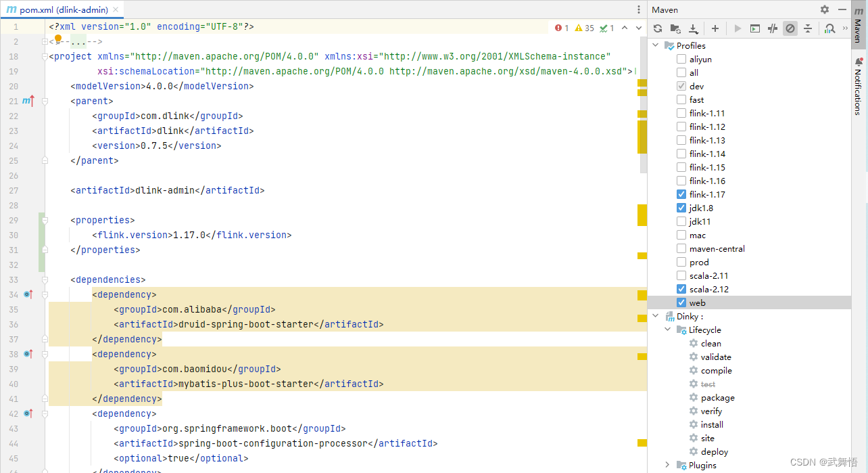Toggle Offline Mode in Maven panel

pos(790,28)
